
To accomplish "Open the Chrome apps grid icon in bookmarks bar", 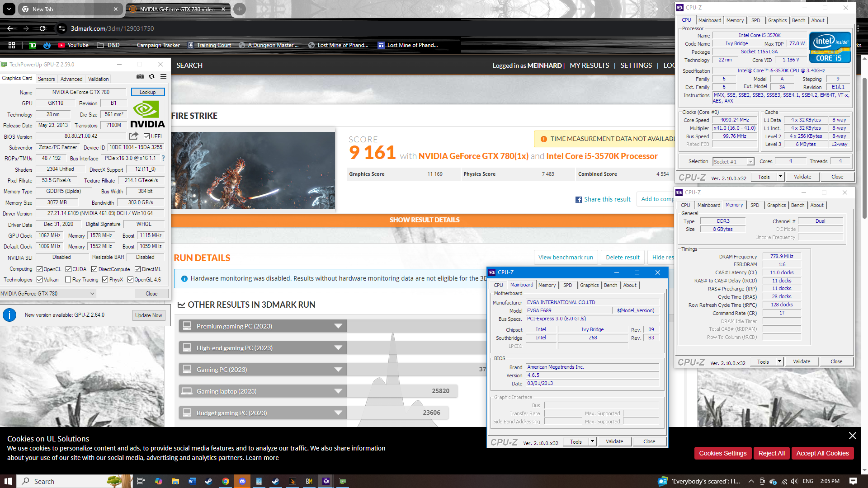I will pyautogui.click(x=12, y=45).
